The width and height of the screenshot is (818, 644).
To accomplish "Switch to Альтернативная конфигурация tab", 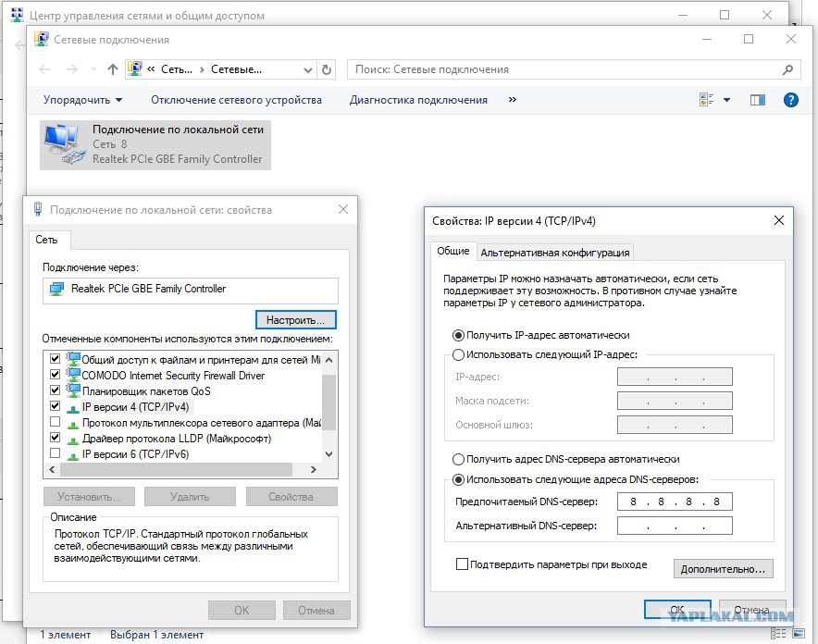I will [x=555, y=253].
